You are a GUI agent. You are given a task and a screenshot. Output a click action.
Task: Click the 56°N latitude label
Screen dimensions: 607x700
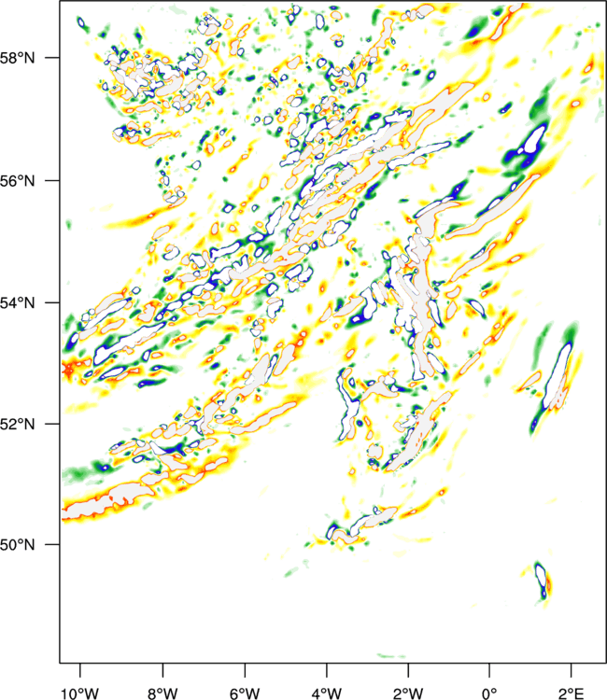click(18, 181)
